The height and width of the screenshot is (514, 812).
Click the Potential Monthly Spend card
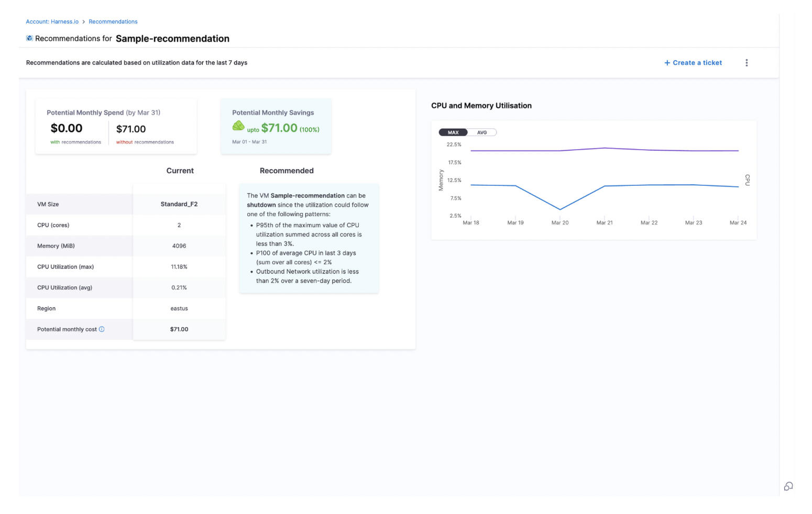116,126
